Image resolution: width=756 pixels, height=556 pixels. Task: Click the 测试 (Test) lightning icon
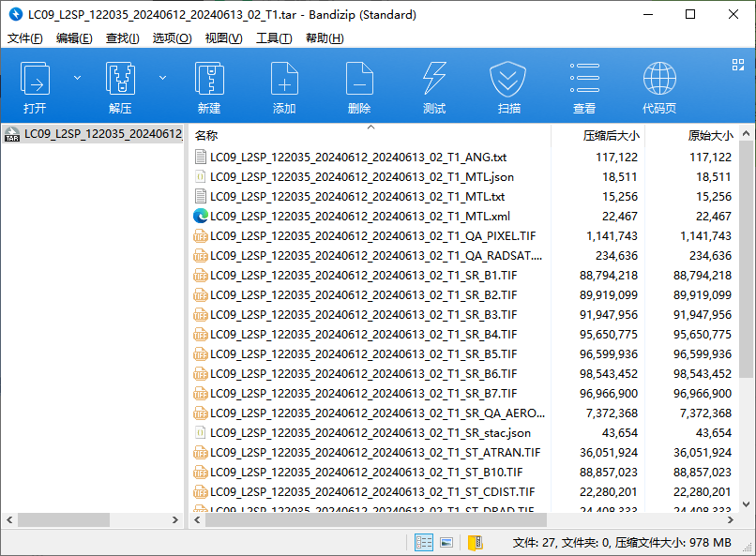[x=434, y=86]
